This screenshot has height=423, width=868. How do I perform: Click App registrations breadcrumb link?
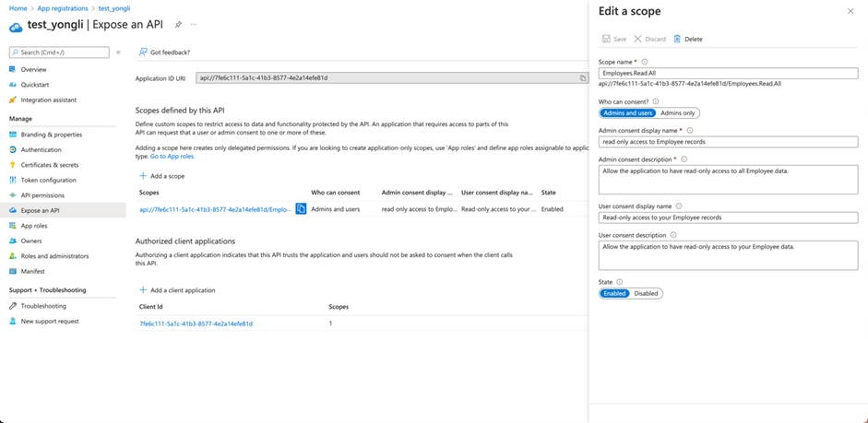point(63,8)
